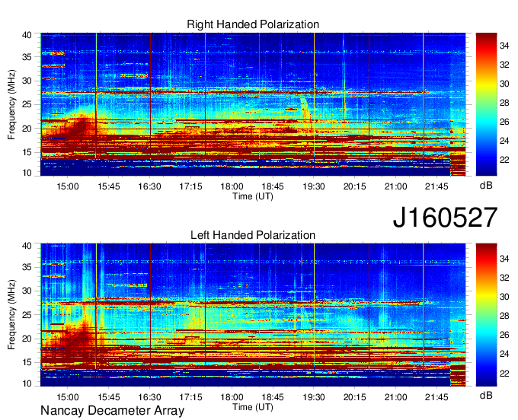
Task: Click the 15:45 time tick of Right Handed plot
Action: point(108,186)
